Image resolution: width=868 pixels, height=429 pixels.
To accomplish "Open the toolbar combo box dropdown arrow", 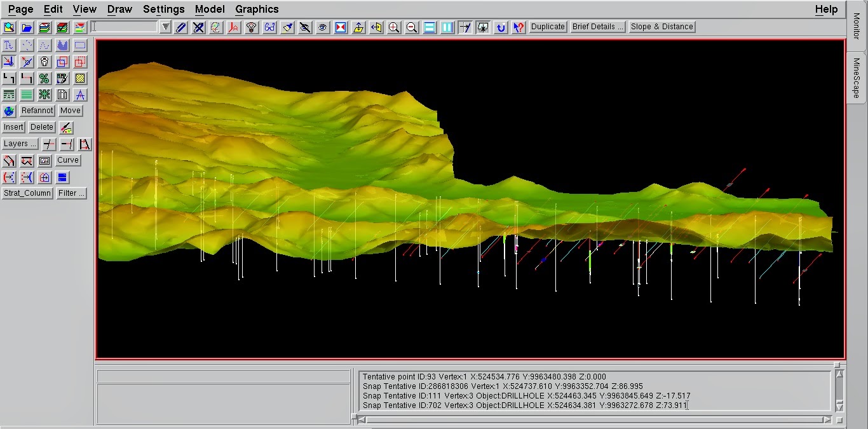I will 165,27.
